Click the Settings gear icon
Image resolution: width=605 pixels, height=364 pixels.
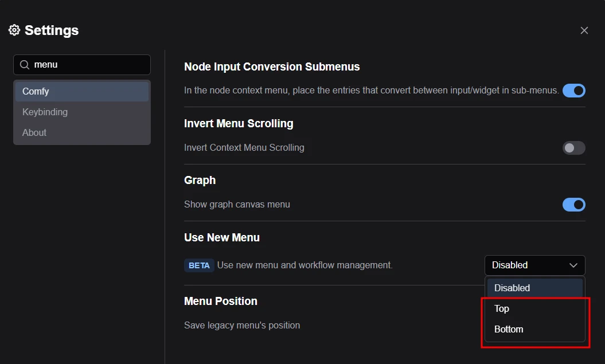(x=14, y=30)
